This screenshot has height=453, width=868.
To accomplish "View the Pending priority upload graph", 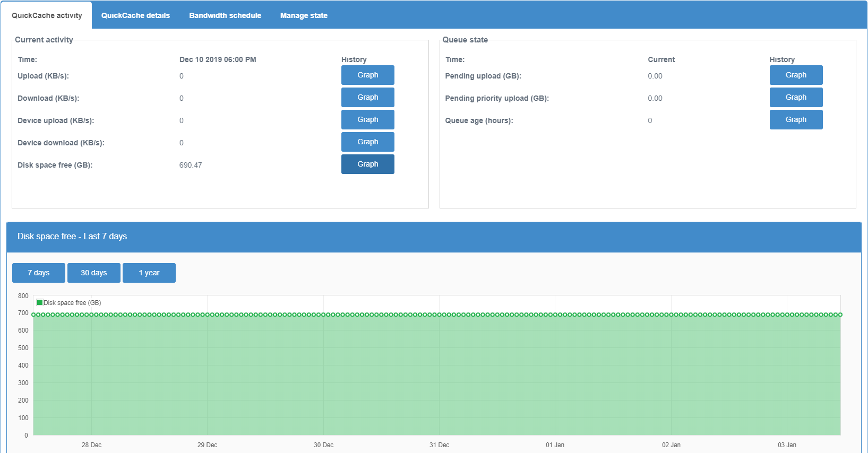I will pos(796,98).
